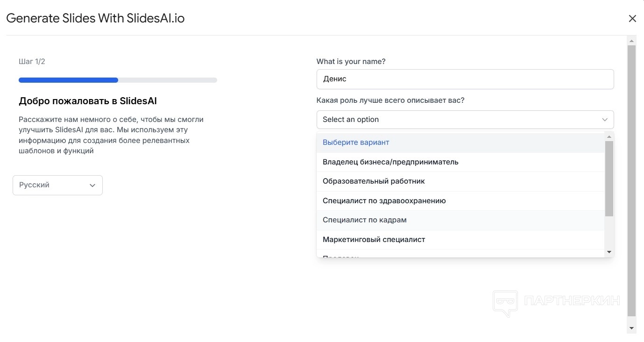Click the step progress bar
The image size is (644, 342).
118,80
